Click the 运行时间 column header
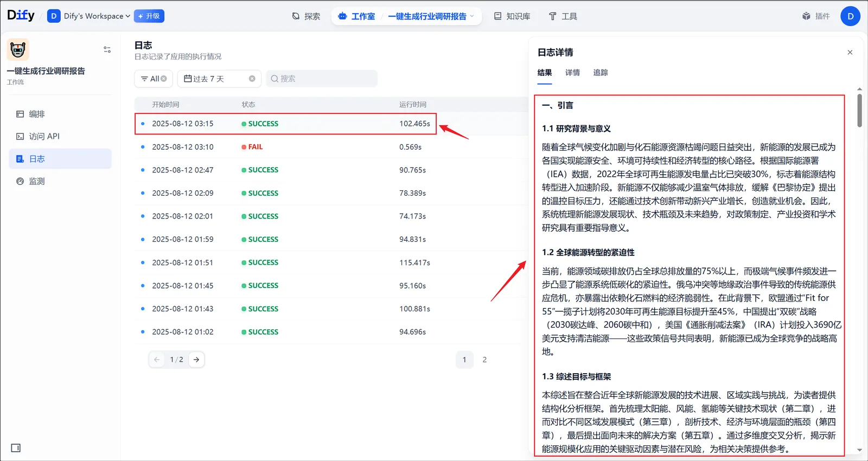868x461 pixels. (413, 105)
